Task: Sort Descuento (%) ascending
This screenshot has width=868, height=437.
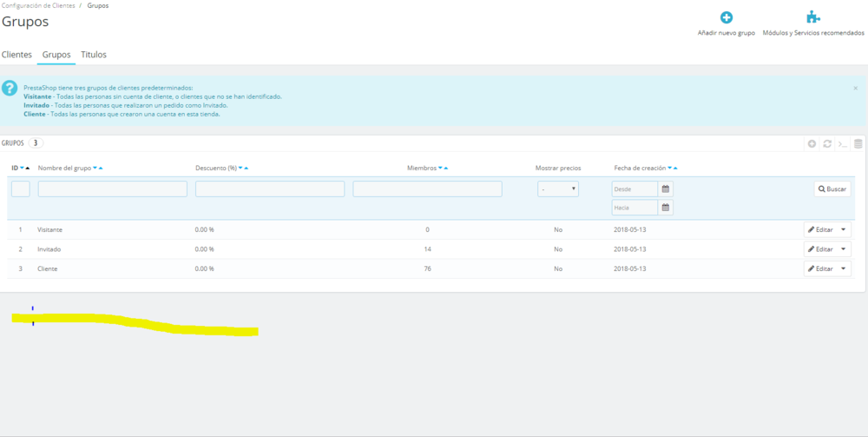Action: (x=247, y=168)
